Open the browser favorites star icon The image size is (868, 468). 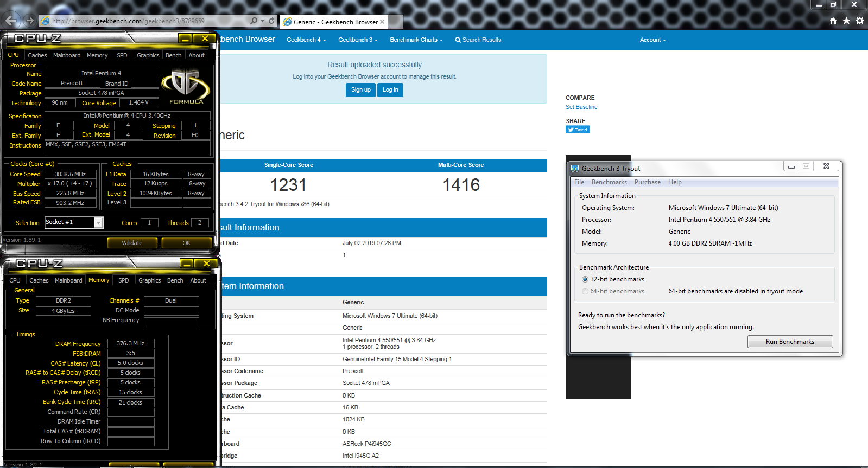846,21
